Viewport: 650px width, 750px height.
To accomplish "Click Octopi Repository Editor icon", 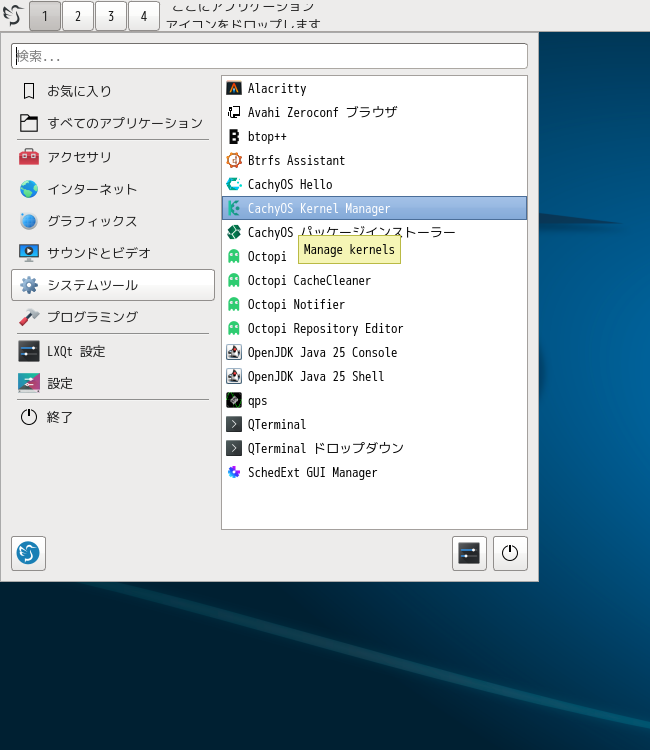I will 234,328.
